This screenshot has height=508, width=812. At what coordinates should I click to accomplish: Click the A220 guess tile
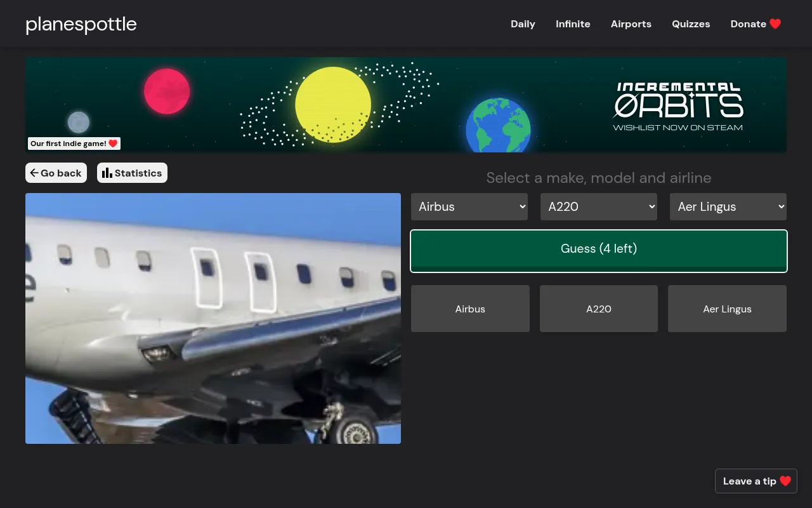point(599,309)
